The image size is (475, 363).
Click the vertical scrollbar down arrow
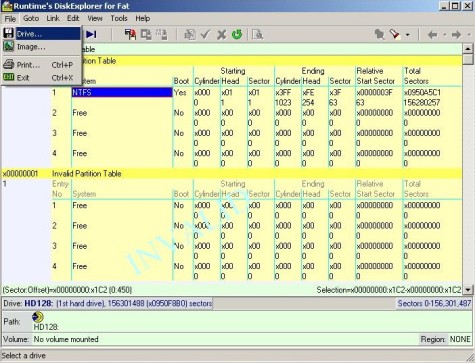(468, 290)
